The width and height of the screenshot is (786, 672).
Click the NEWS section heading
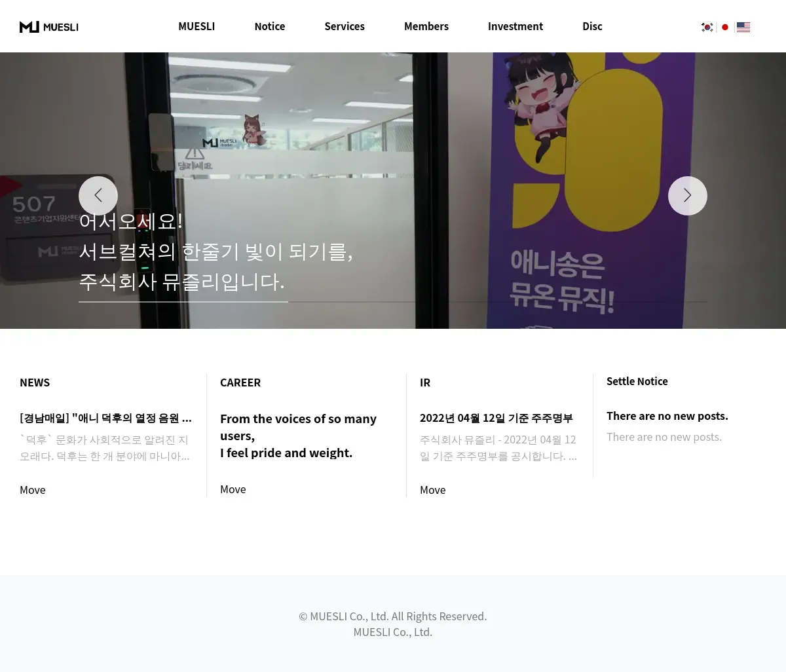(x=35, y=383)
